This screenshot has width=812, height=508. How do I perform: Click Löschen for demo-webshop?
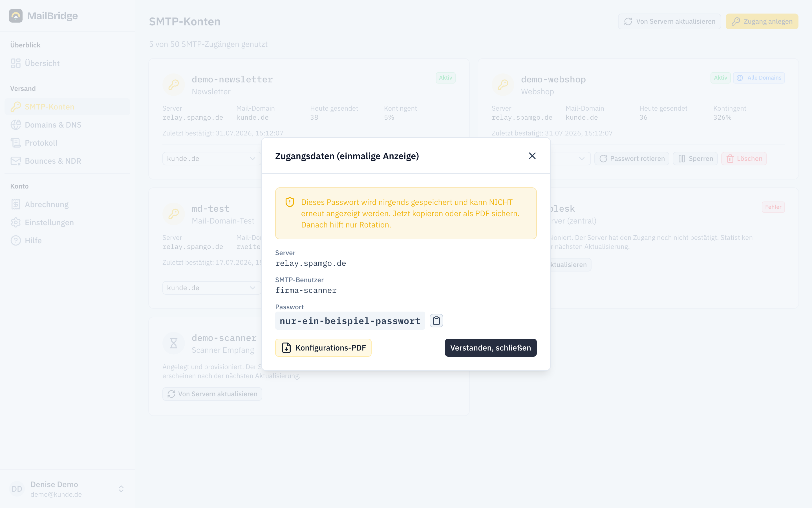coord(744,159)
